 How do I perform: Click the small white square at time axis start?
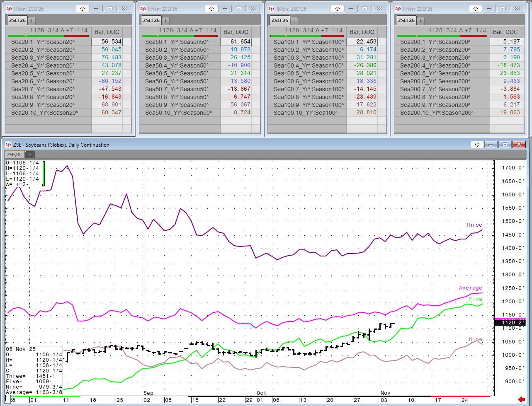click(x=8, y=398)
